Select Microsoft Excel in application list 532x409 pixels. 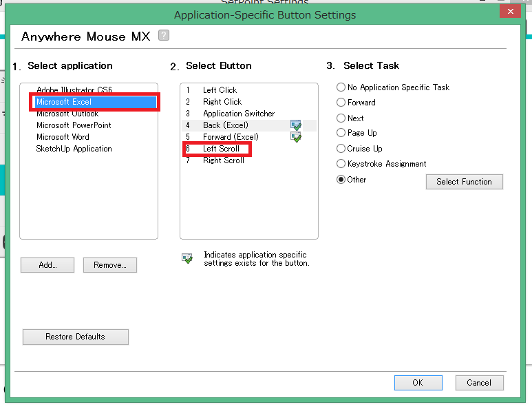pos(96,102)
